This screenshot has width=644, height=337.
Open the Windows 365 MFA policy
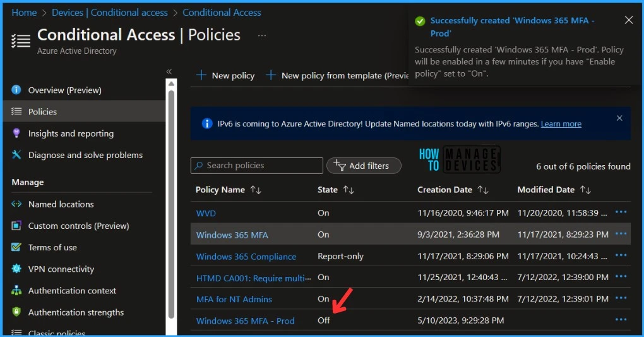coord(232,235)
